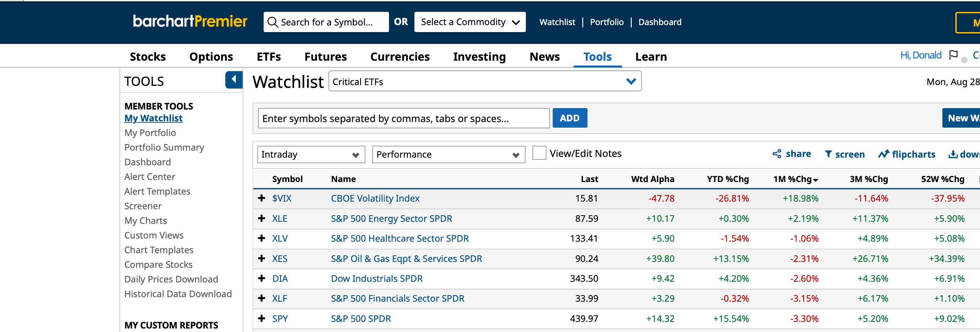The height and width of the screenshot is (332, 980).
Task: Open My Watchlist sidebar link
Action: click(153, 118)
